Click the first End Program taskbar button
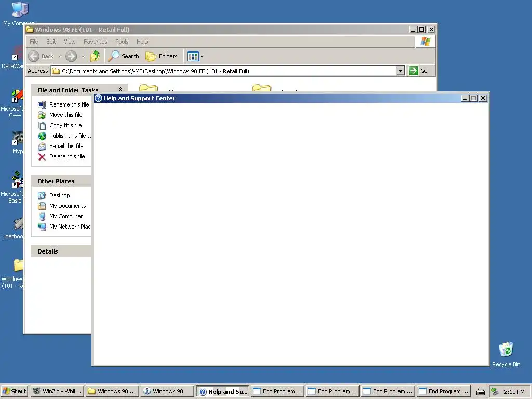 (277, 391)
